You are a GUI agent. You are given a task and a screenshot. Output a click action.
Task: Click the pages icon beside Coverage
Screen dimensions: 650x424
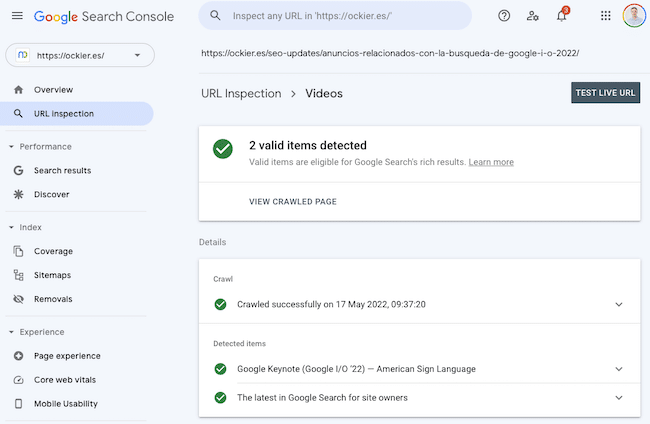pos(18,251)
